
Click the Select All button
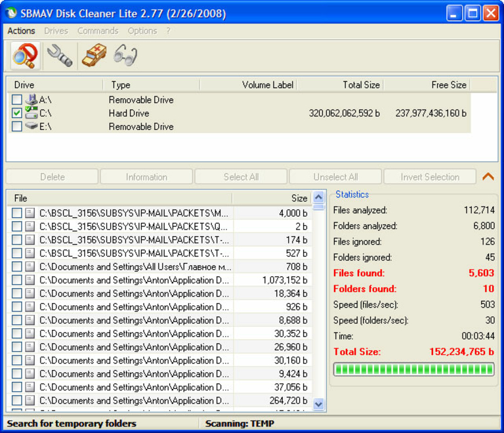(x=241, y=176)
